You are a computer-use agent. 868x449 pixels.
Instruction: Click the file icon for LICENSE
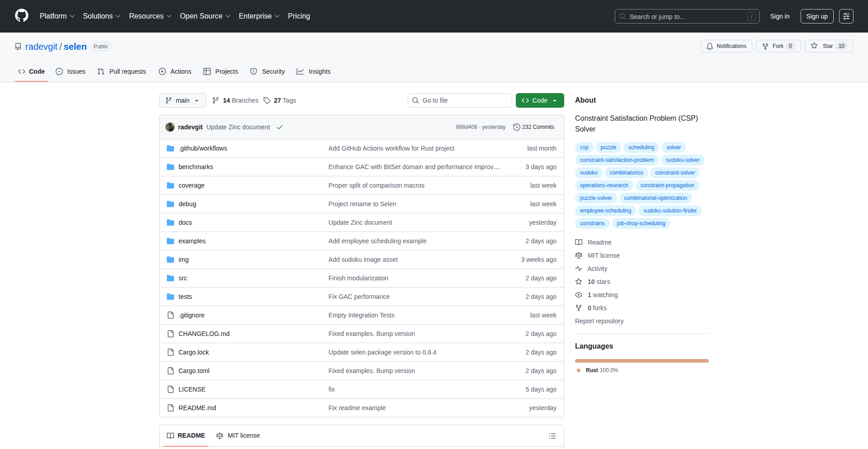click(170, 389)
